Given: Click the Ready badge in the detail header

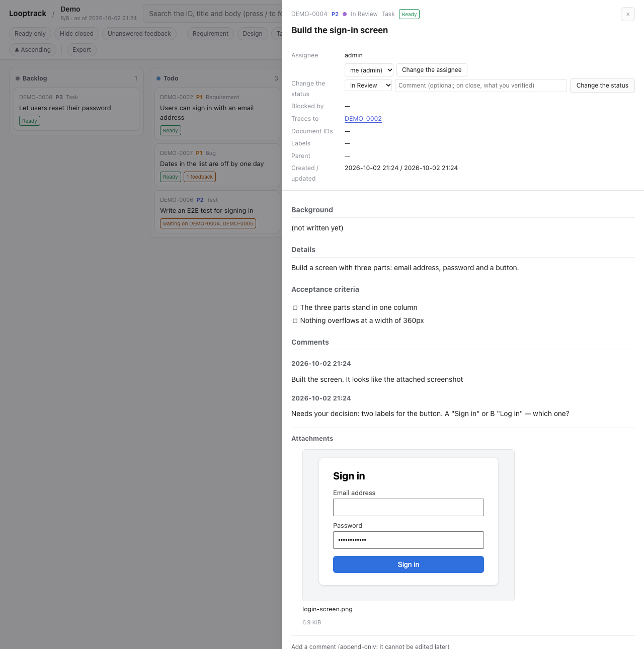Looking at the screenshot, I should 409,14.
